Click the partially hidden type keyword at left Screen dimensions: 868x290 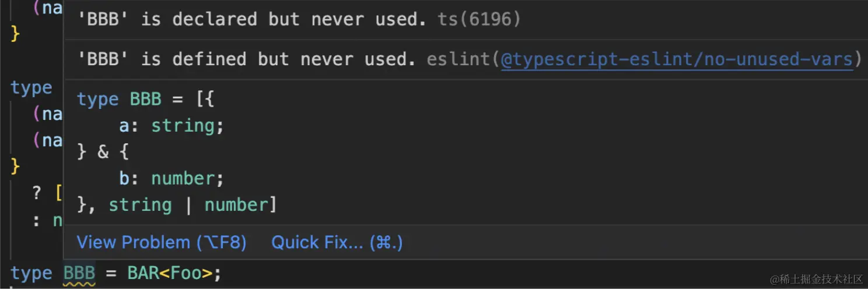pyautogui.click(x=31, y=88)
